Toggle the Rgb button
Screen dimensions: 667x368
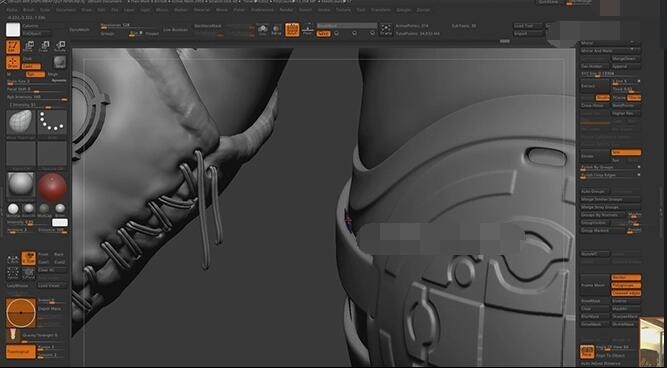click(x=35, y=74)
